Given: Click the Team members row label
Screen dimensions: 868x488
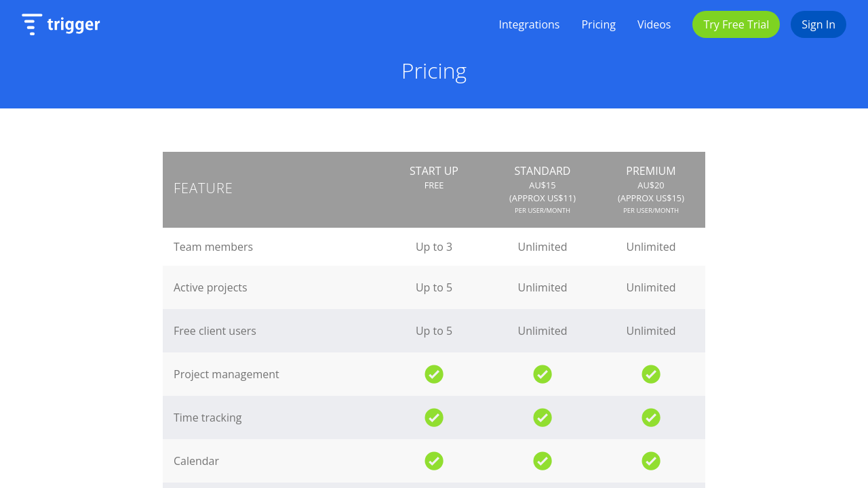Looking at the screenshot, I should coord(213,247).
